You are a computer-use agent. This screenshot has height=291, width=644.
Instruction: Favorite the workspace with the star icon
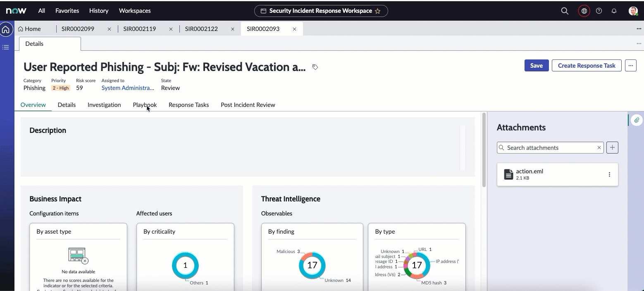point(377,11)
